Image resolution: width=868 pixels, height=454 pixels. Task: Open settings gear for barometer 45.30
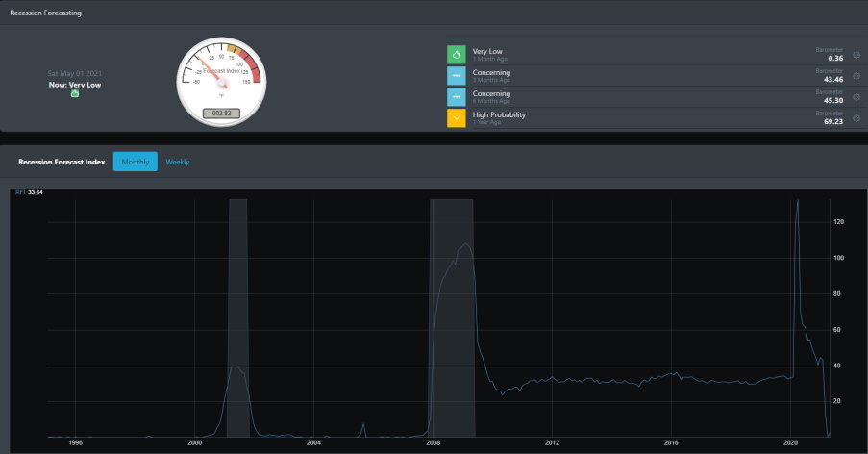coord(856,97)
